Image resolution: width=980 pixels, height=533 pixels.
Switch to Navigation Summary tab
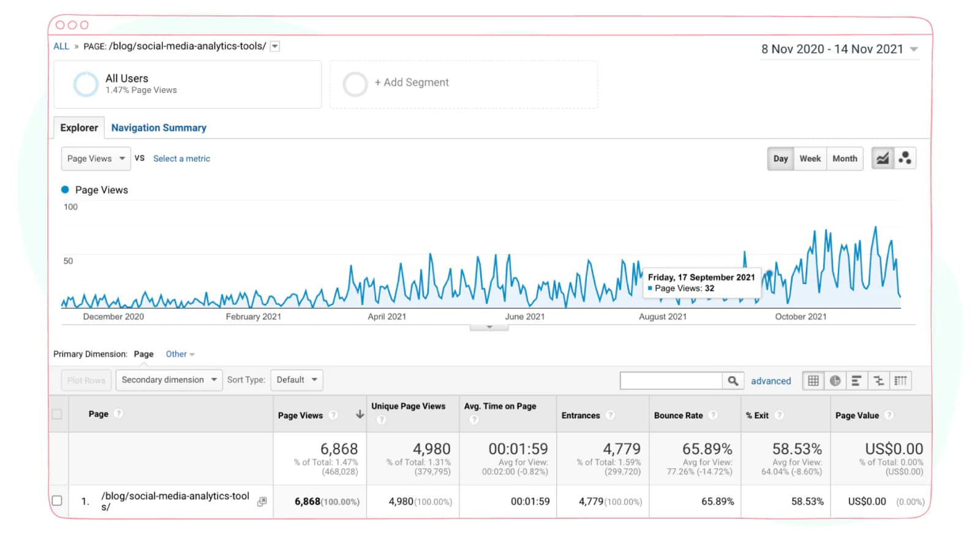(x=159, y=127)
